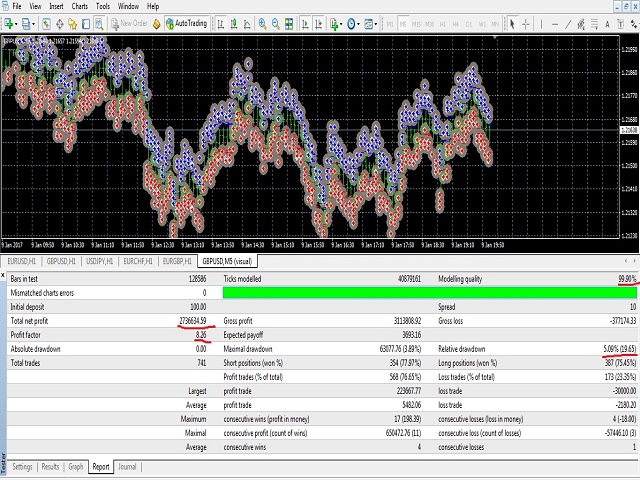Open the tester Settings tab

(x=22, y=467)
